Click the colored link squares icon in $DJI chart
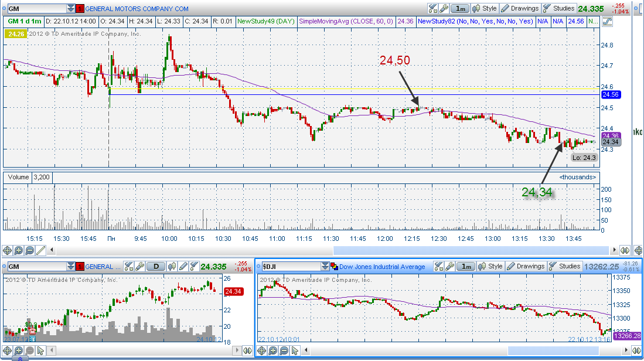The image size is (644, 361). pos(335,267)
